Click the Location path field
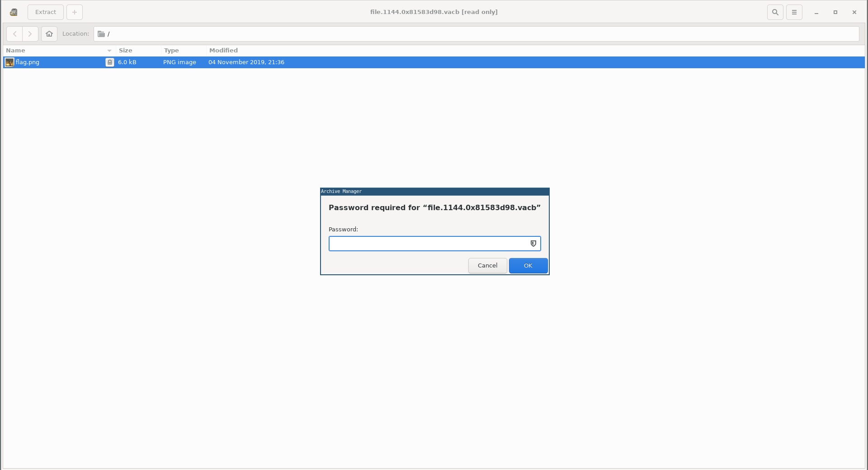The height and width of the screenshot is (470, 868). point(475,34)
